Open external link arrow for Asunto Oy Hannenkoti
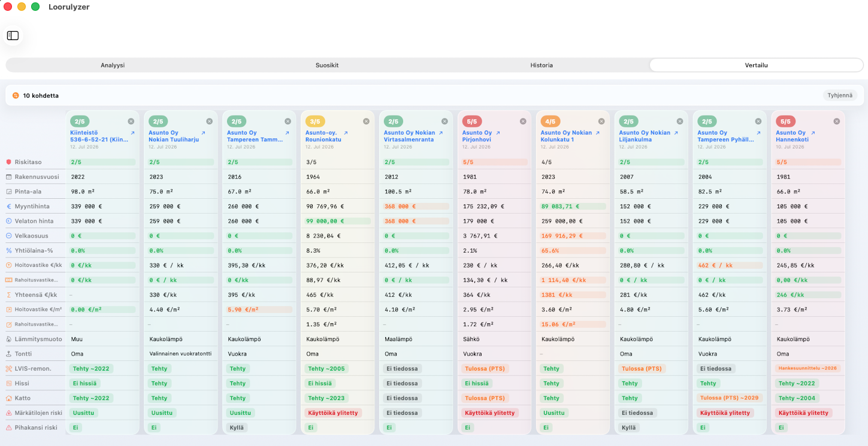Screen dimensions: 868x446 [x=812, y=133]
